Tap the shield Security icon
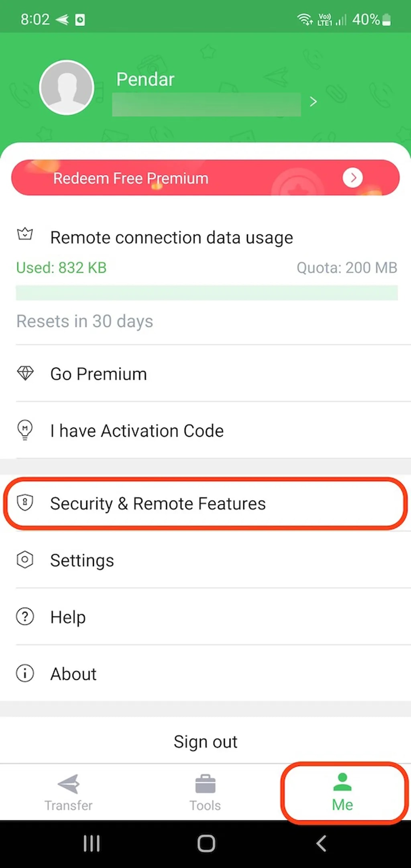This screenshot has width=411, height=868. tap(25, 503)
